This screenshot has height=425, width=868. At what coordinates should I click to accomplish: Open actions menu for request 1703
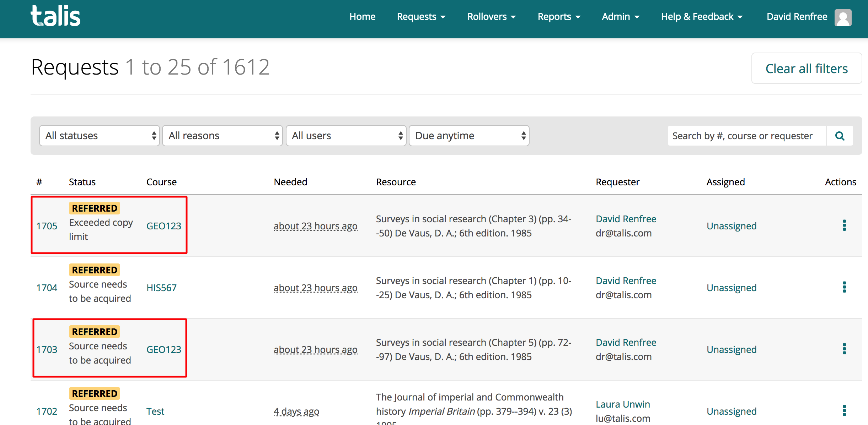coord(844,349)
